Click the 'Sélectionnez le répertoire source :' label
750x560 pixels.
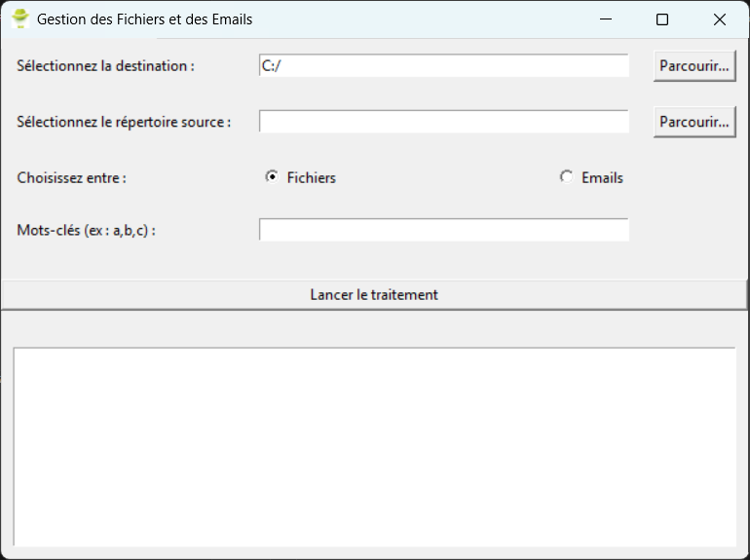[x=124, y=122]
